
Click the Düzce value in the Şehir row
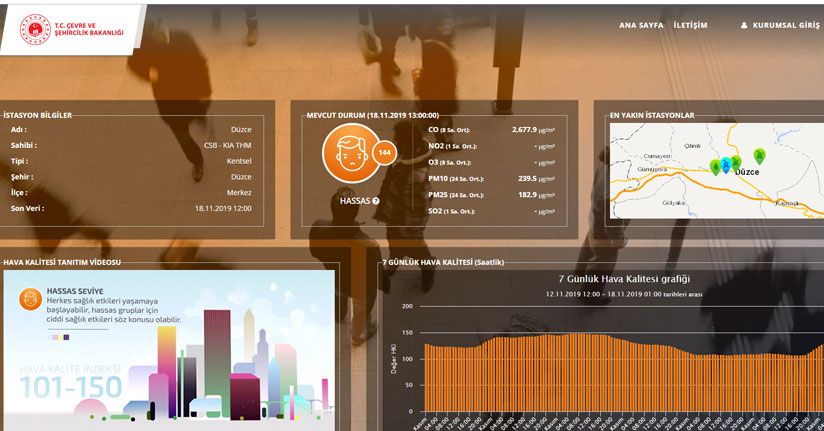coord(241,177)
